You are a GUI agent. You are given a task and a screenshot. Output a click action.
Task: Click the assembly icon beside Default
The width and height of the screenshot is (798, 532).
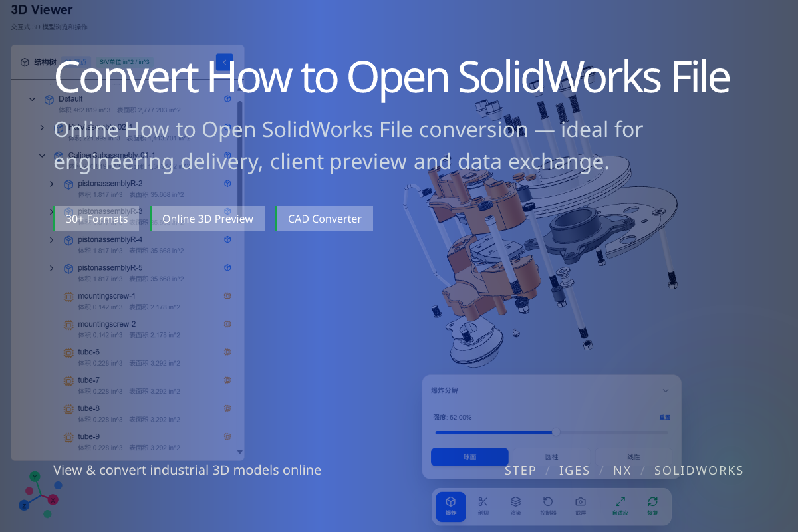[49, 100]
